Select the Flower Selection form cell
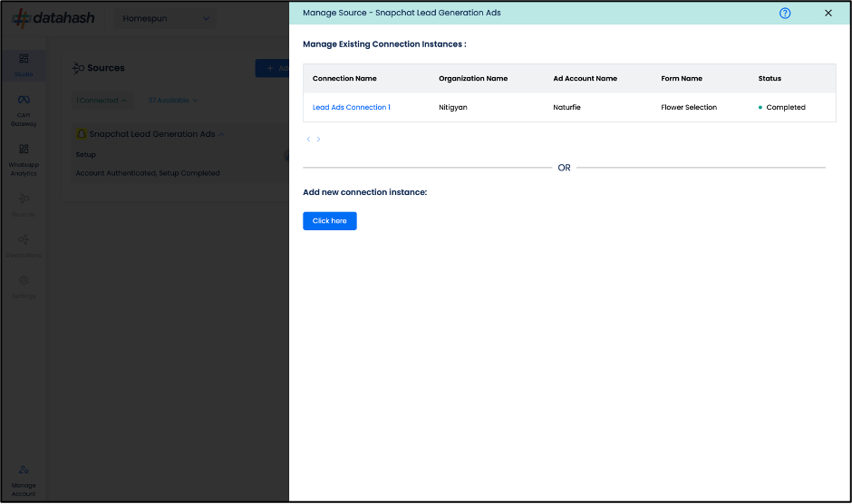 689,107
